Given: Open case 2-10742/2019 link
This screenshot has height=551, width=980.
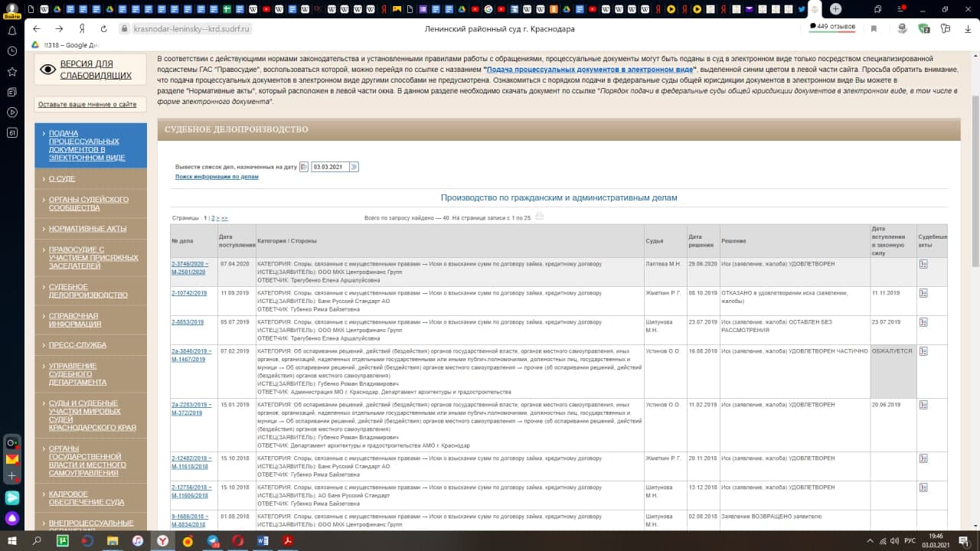Looking at the screenshot, I should (x=189, y=293).
